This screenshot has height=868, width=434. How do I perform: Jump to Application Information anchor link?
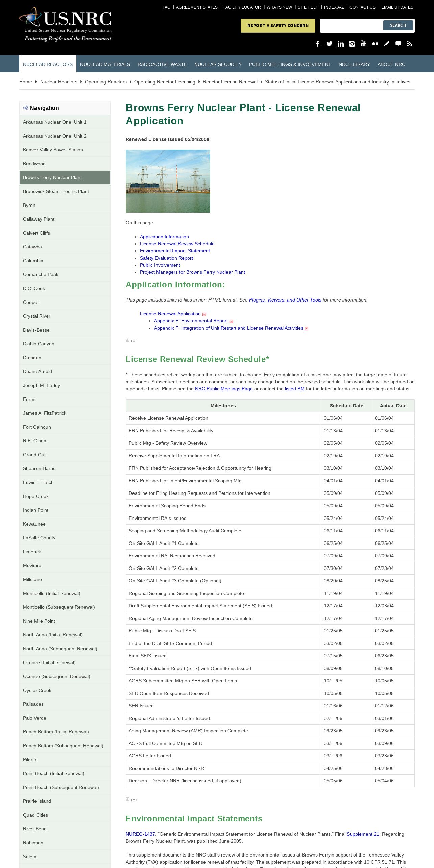pyautogui.click(x=164, y=237)
